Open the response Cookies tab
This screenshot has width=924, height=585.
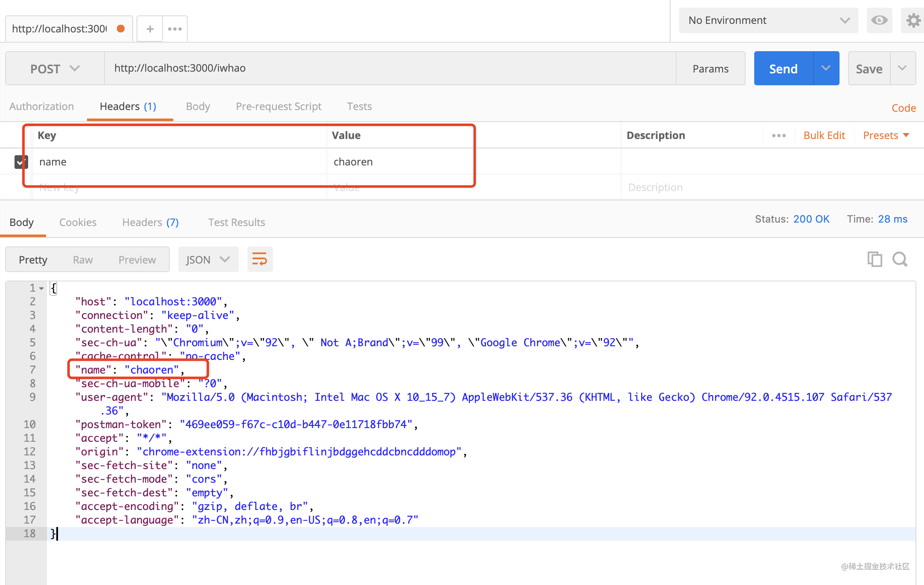tap(78, 222)
